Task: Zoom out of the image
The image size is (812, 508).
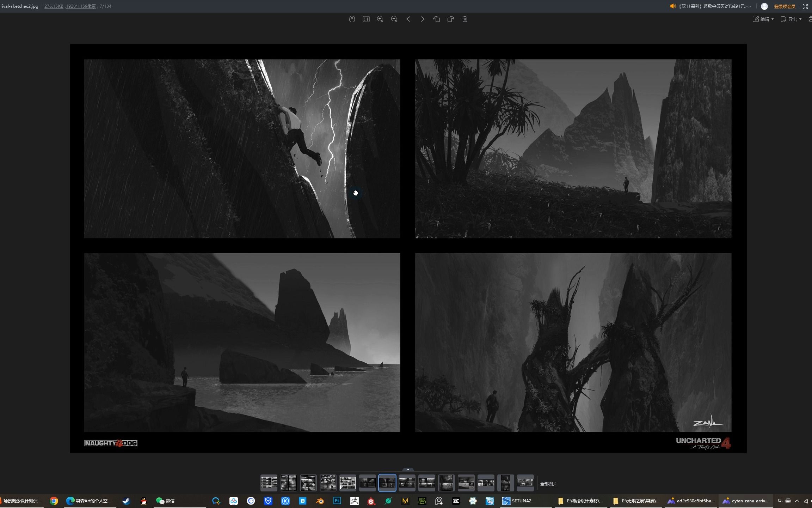Action: (x=394, y=19)
